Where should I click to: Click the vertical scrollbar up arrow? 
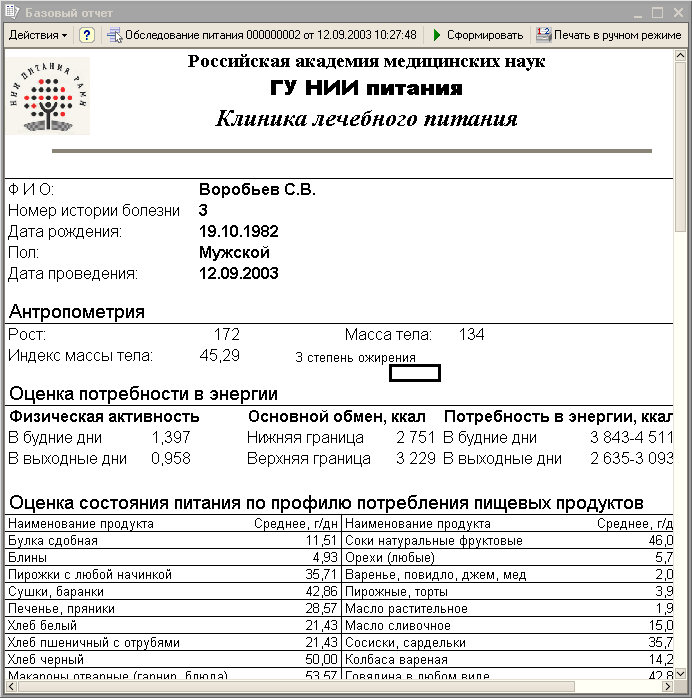[x=680, y=56]
